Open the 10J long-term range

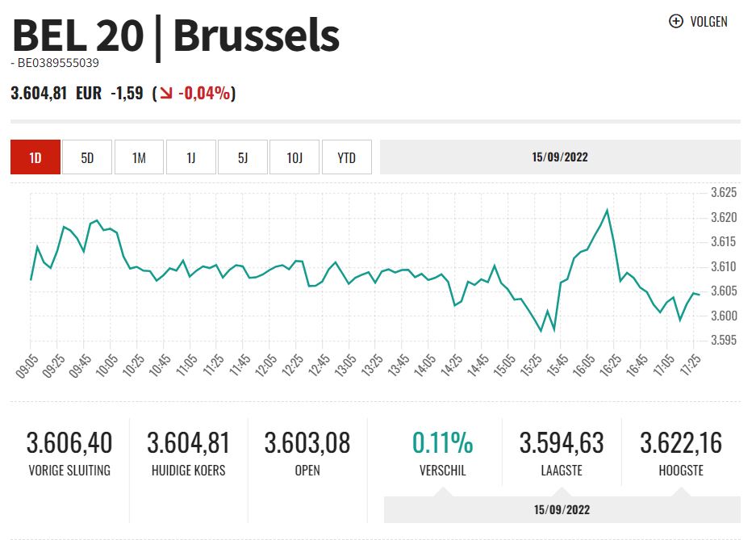(x=294, y=157)
